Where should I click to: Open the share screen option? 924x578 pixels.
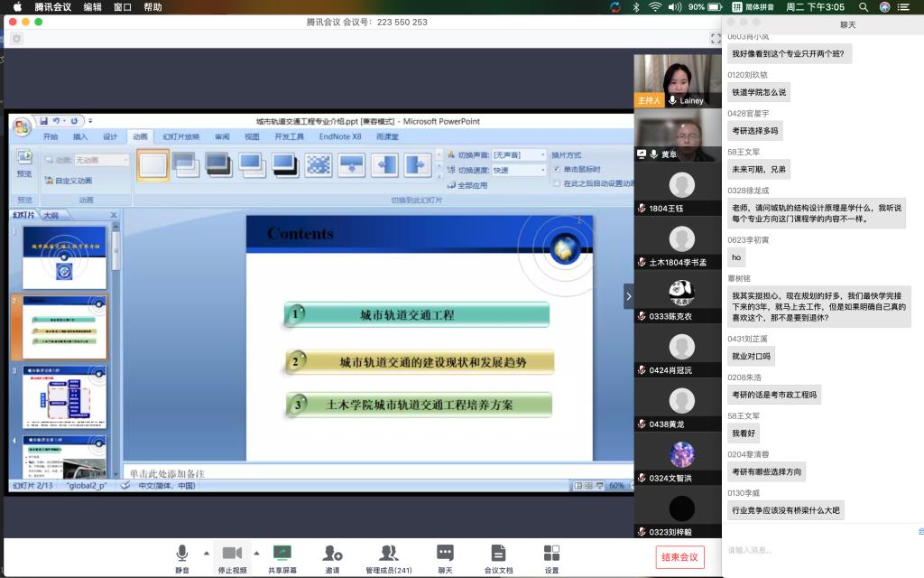[x=282, y=555]
